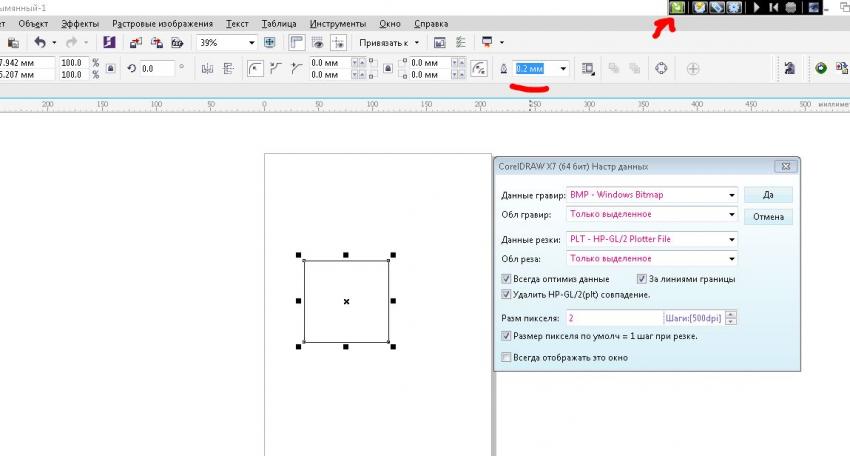
Task: Click the lock ratio padlock icon
Action: point(110,69)
